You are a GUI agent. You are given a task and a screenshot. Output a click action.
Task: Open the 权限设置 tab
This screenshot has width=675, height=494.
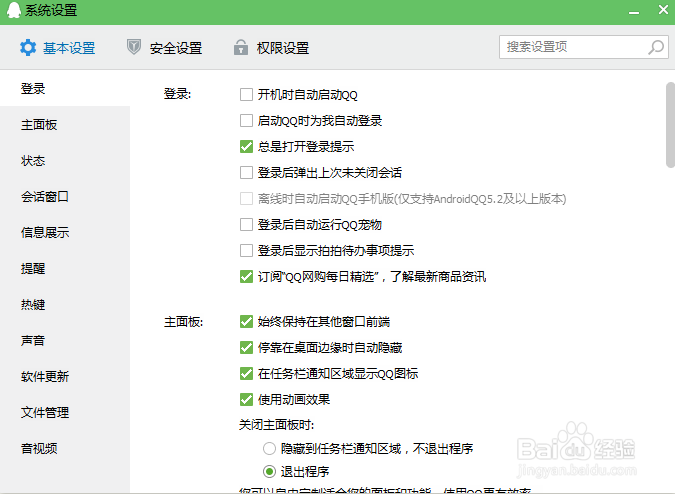click(x=271, y=48)
